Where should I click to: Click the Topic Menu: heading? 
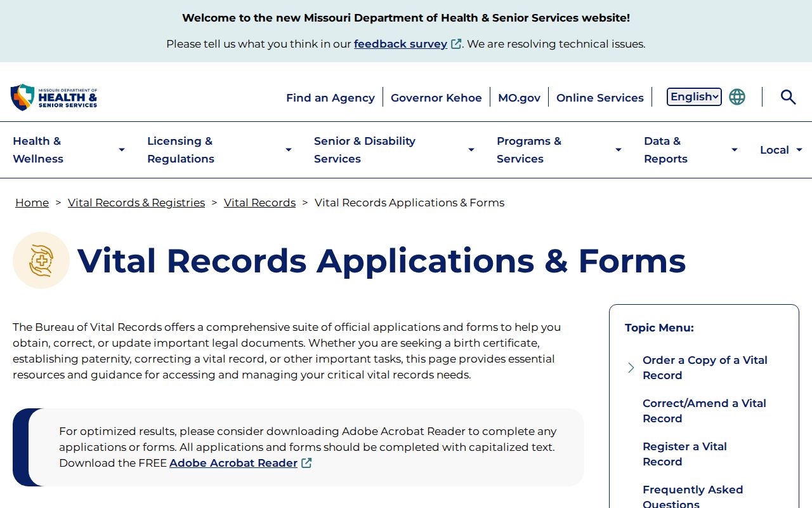pyautogui.click(x=659, y=328)
